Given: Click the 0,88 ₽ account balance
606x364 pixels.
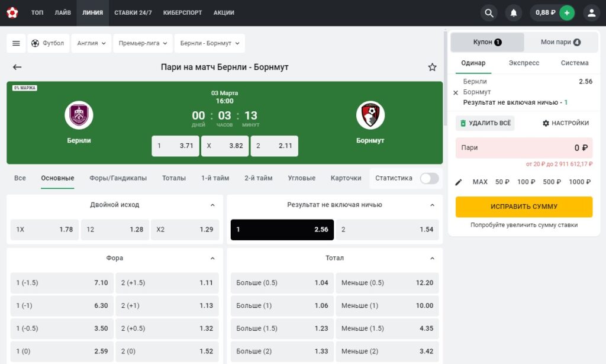Looking at the screenshot, I should (x=545, y=13).
